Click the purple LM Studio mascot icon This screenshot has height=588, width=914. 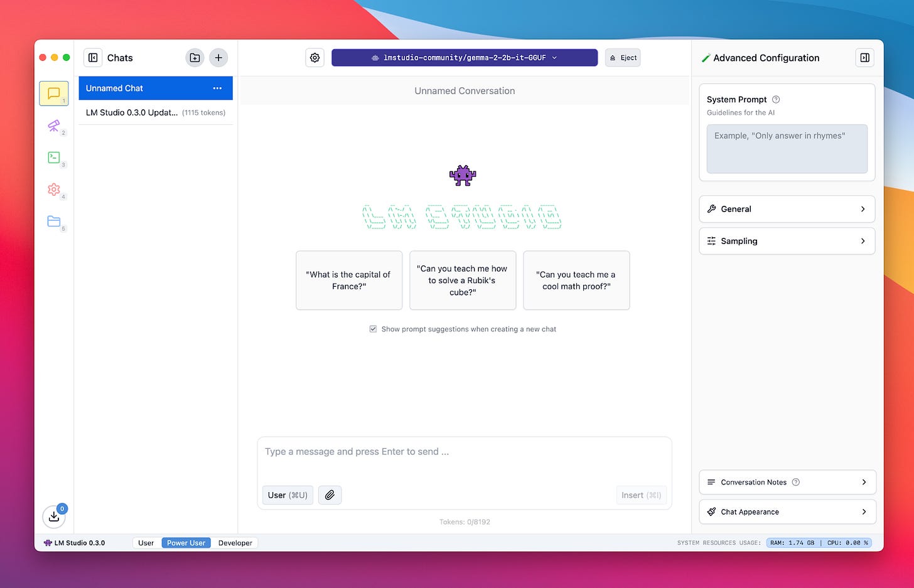pyautogui.click(x=463, y=176)
